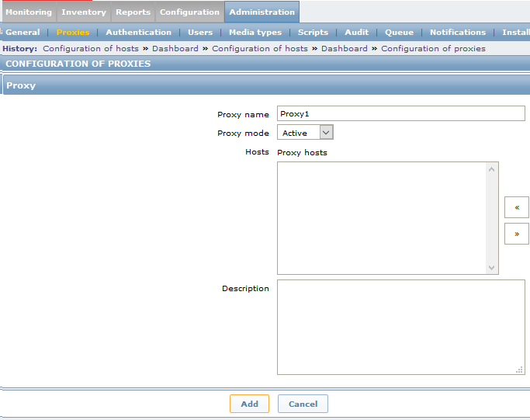Grab the Description resize handle
This screenshot has width=530, height=420.
[519, 370]
